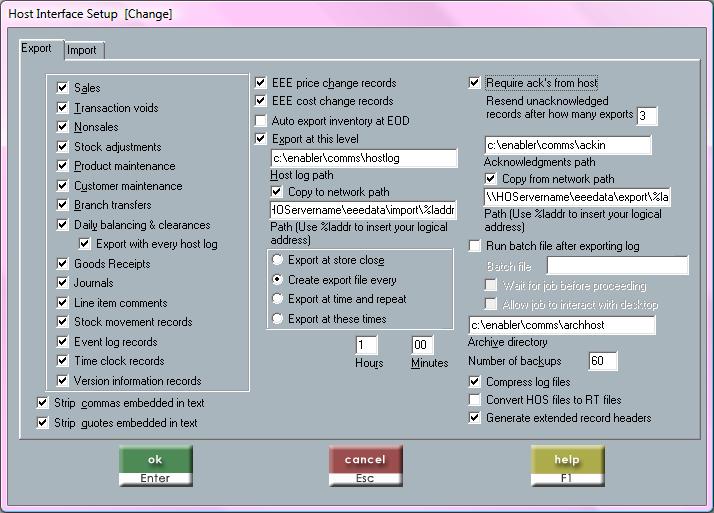Select Export at store close option
This screenshot has height=513, width=714.
click(x=277, y=259)
